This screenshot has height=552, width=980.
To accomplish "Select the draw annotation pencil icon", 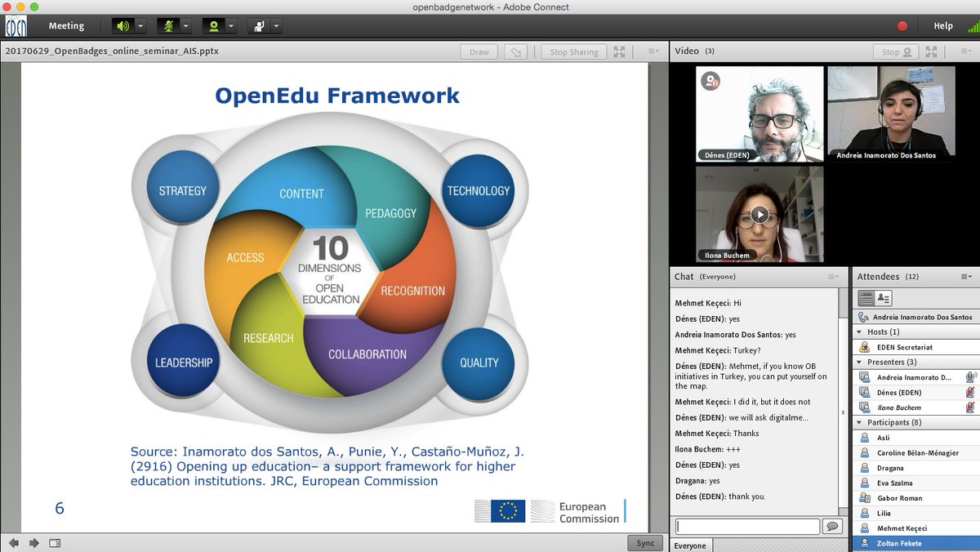I will 515,51.
